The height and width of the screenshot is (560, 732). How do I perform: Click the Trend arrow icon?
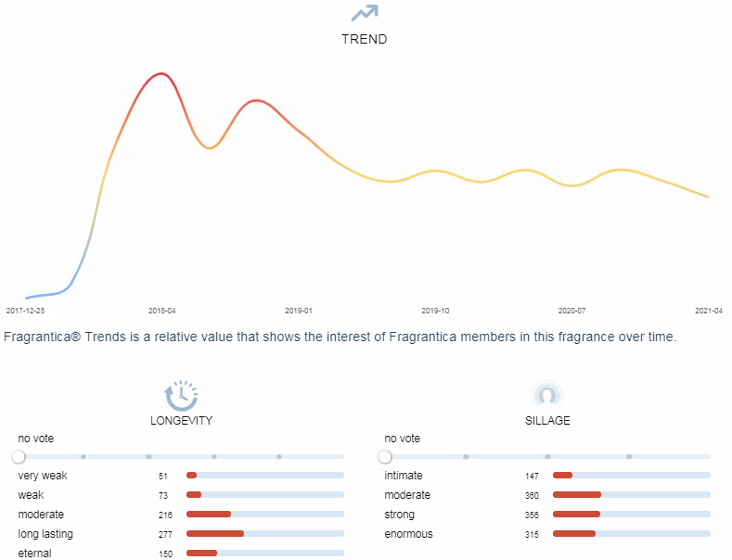pyautogui.click(x=365, y=12)
